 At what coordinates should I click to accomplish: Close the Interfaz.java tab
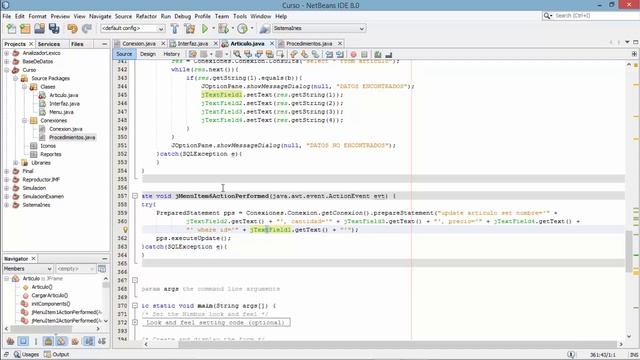point(216,43)
